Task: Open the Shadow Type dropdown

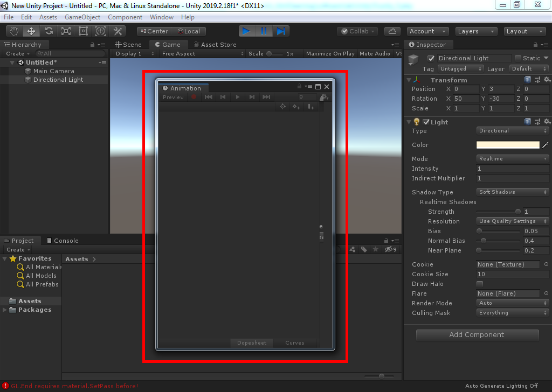Action: 513,192
